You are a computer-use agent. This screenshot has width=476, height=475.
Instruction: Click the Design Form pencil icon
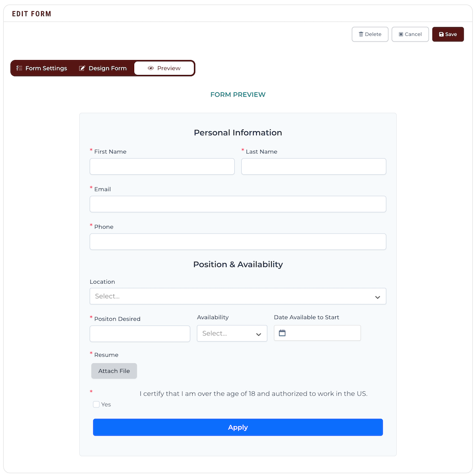point(82,68)
